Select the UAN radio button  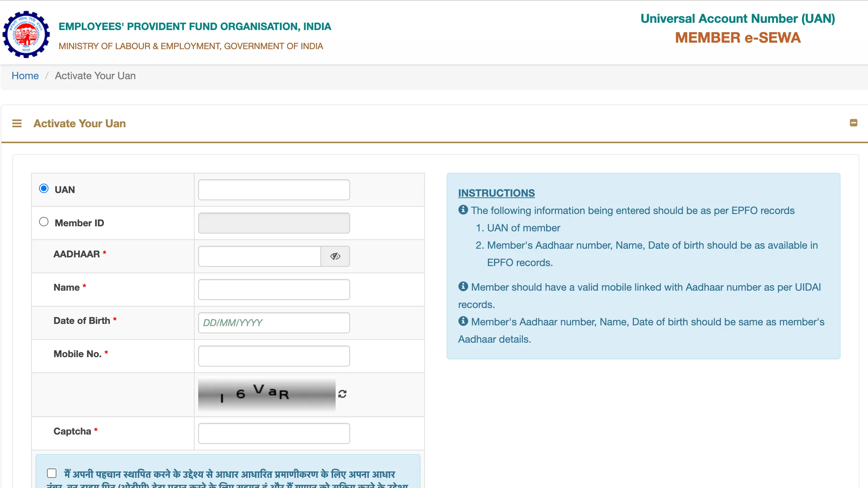click(x=44, y=188)
